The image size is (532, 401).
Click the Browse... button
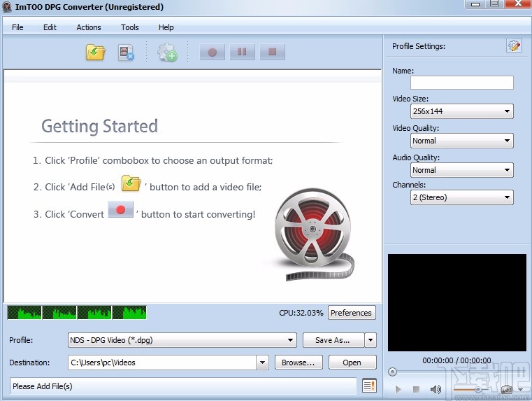299,363
